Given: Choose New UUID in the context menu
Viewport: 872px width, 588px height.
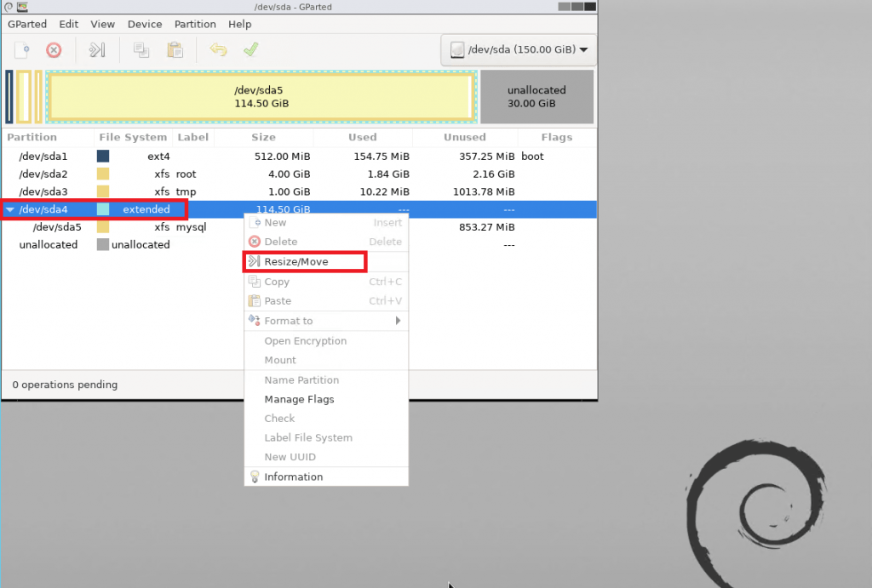Looking at the screenshot, I should pos(326,457).
